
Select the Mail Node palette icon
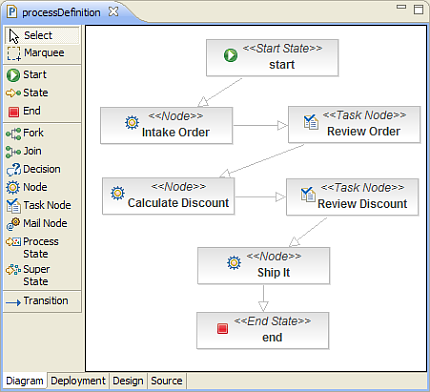pyautogui.click(x=13, y=224)
